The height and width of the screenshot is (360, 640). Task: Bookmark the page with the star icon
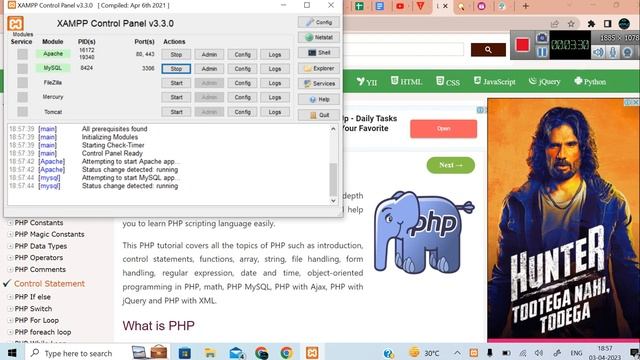tap(571, 24)
